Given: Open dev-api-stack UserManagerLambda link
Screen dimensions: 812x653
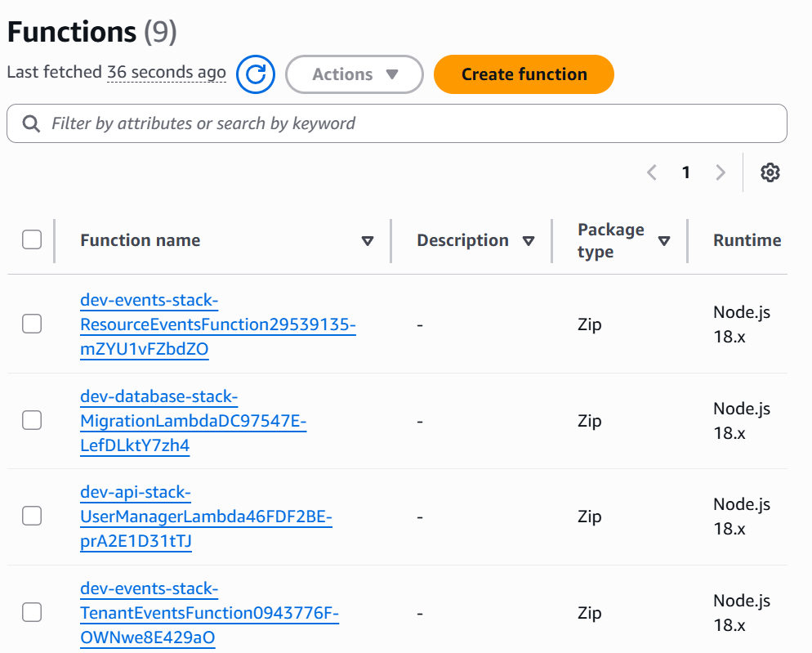Looking at the screenshot, I should [206, 517].
